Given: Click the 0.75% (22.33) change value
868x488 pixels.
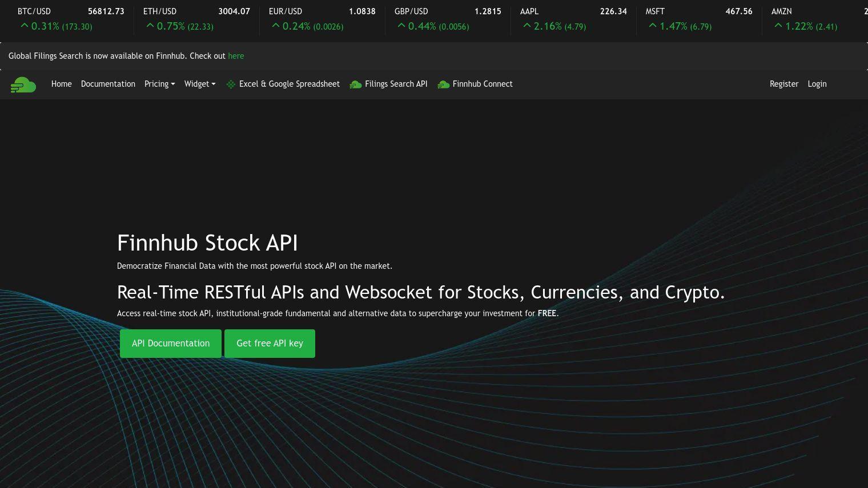Looking at the screenshot, I should 185,26.
